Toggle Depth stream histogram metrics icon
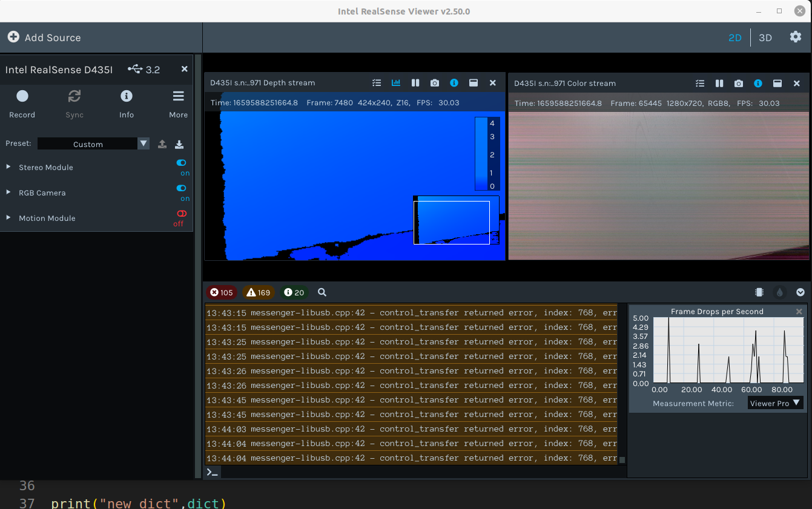This screenshot has height=509, width=812. point(396,83)
